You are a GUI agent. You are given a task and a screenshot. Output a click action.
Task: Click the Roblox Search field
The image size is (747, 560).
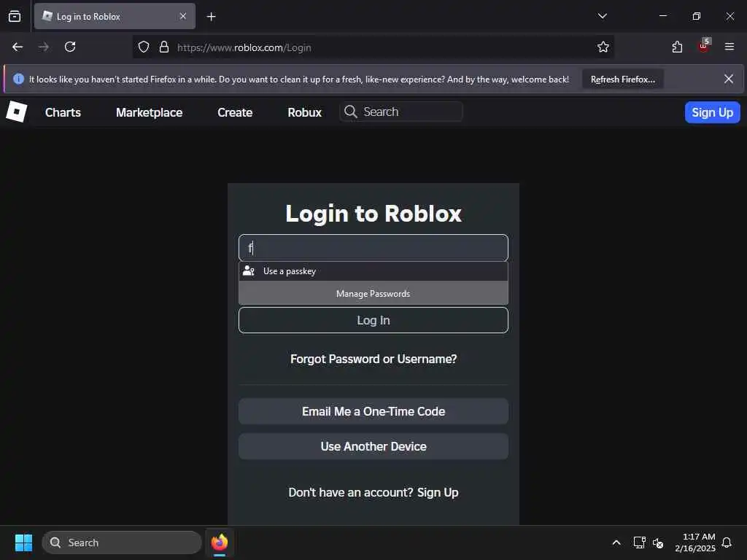pos(401,112)
